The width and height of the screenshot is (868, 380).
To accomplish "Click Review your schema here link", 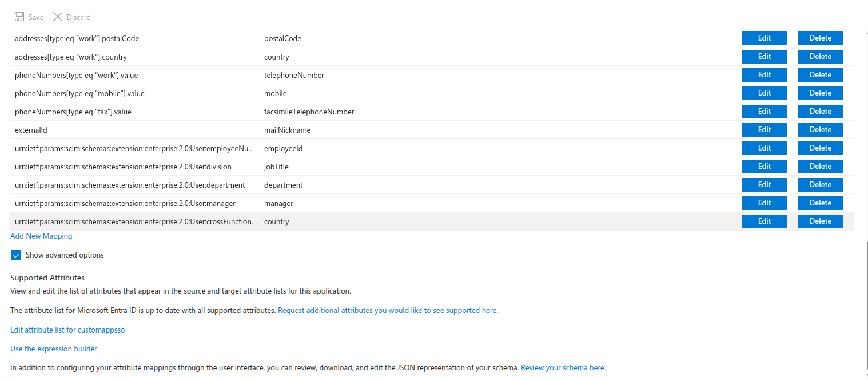I will pos(563,368).
